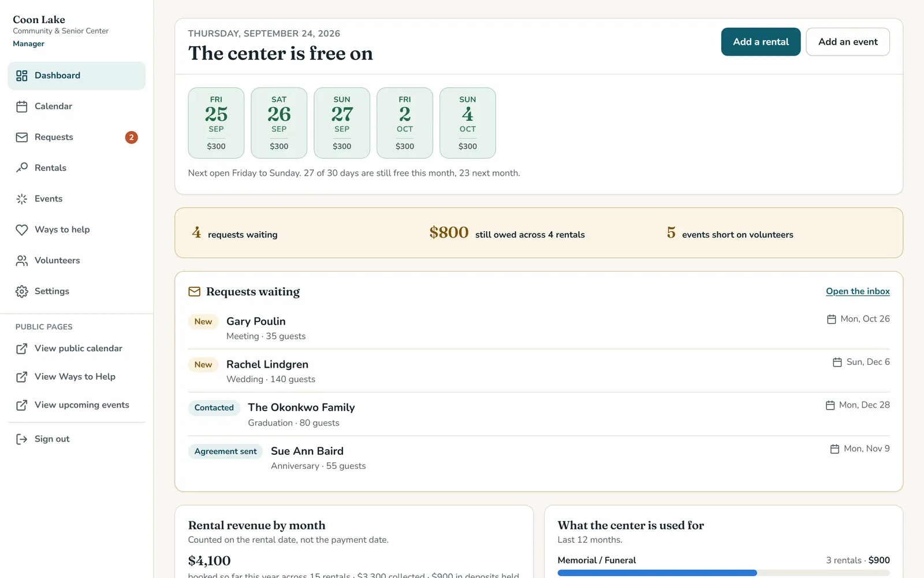Click calendar icon beside Mon, Oct 26
This screenshot has height=578, width=924.
point(832,319)
